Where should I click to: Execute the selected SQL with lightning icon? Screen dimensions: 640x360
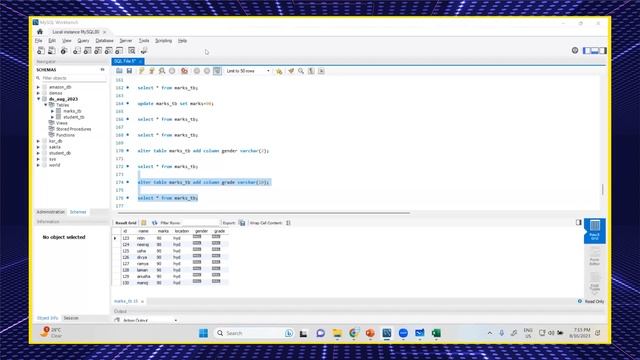point(141,71)
